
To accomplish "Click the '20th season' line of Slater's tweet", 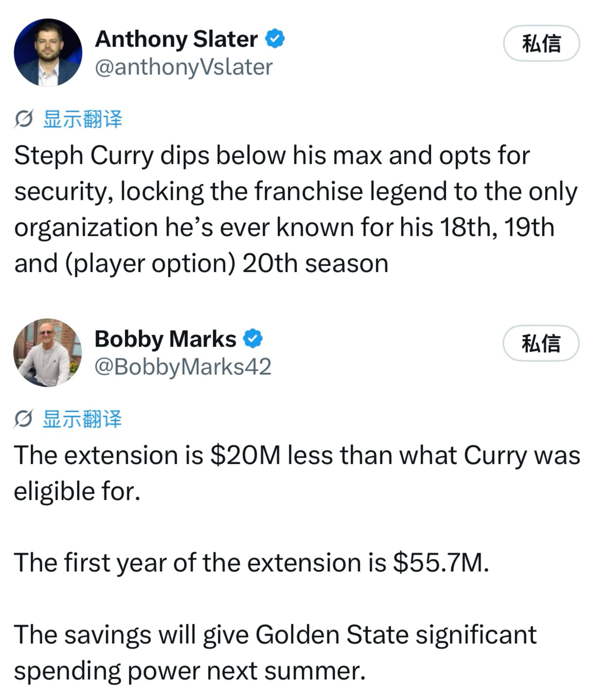I will (201, 263).
